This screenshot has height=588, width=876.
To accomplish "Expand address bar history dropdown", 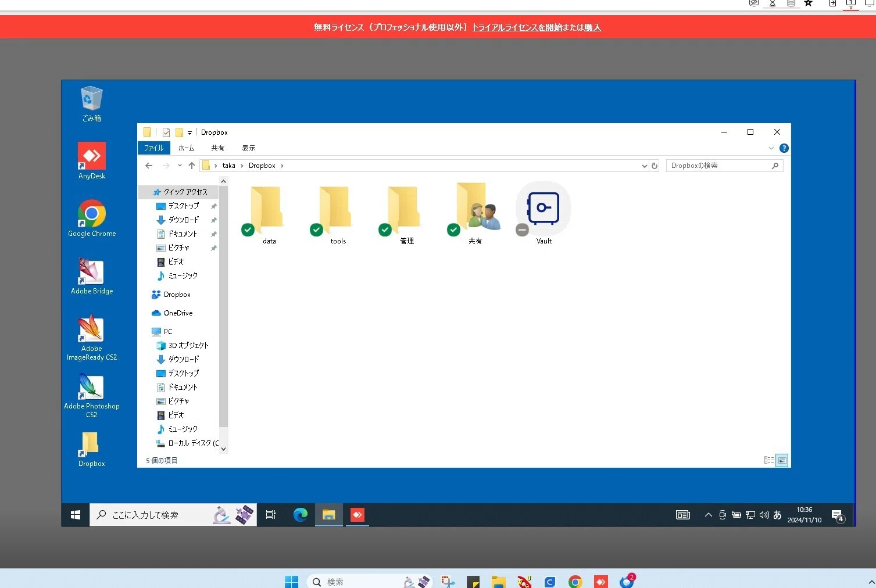I will (644, 166).
